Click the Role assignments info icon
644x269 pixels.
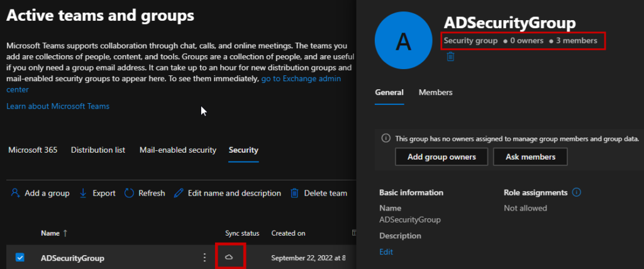coord(577,192)
